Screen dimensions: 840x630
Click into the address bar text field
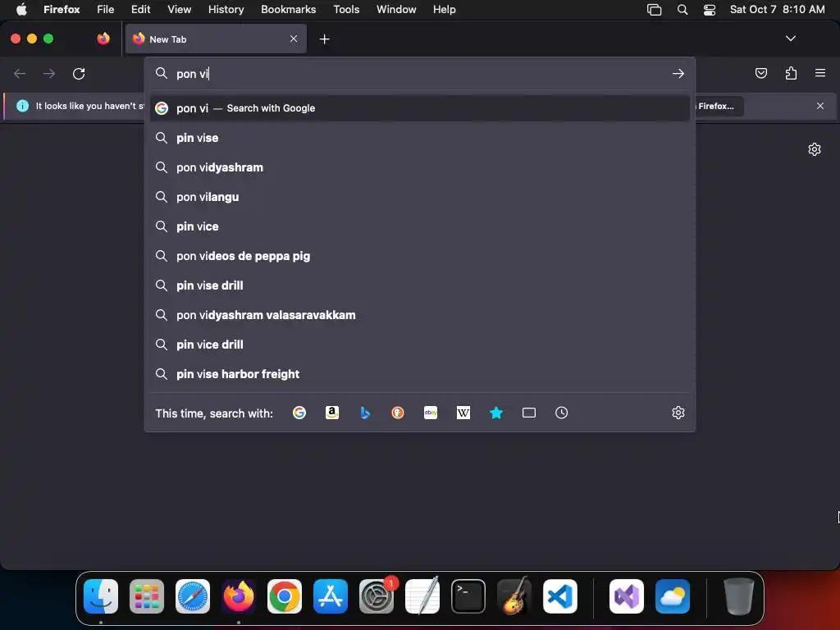(x=421, y=73)
